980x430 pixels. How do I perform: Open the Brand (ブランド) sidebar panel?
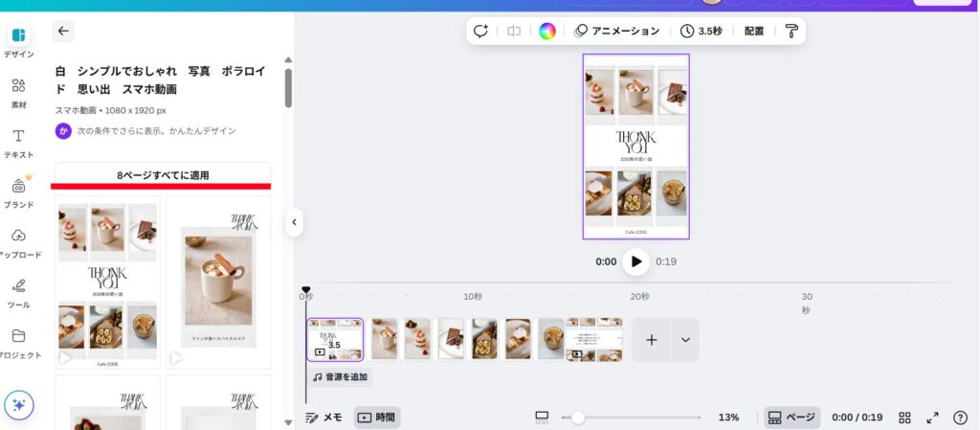pos(19,193)
